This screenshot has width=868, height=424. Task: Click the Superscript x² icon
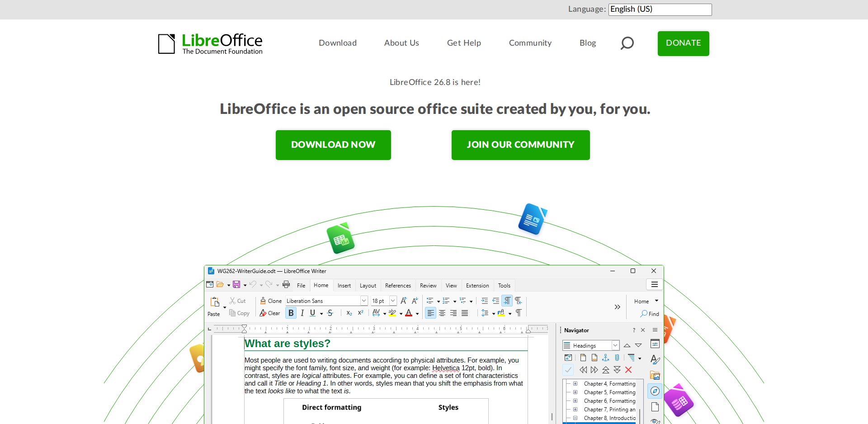pyautogui.click(x=360, y=313)
